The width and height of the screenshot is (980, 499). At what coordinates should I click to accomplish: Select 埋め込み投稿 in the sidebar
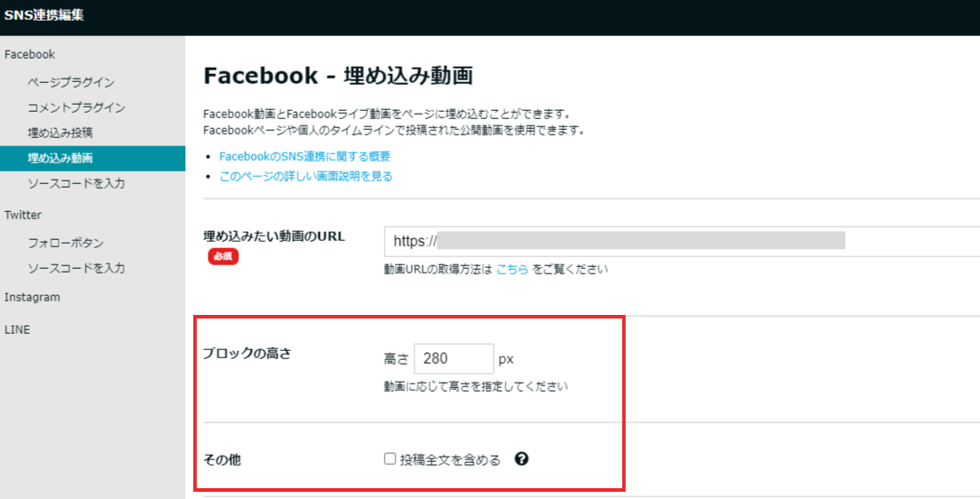[x=60, y=133]
